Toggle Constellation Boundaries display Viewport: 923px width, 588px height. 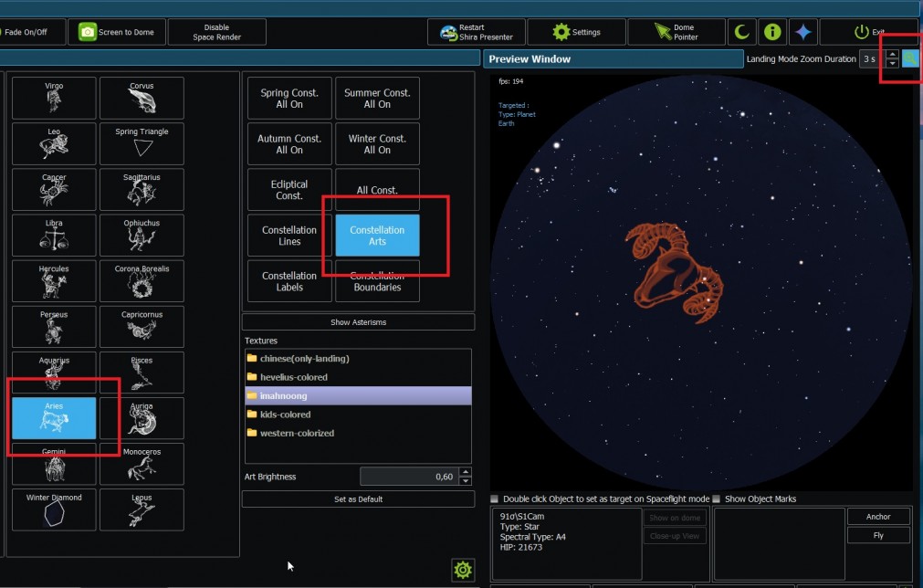(x=377, y=281)
